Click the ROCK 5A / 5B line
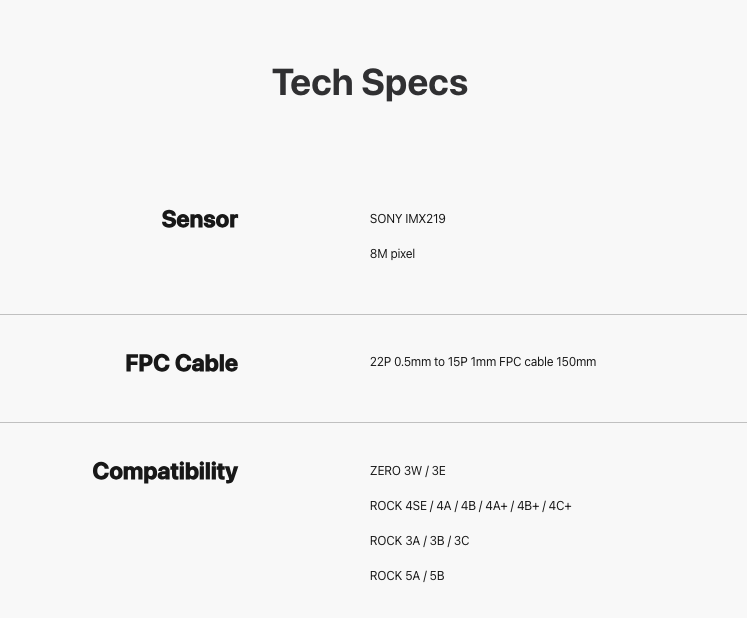The height and width of the screenshot is (618, 747). 406,576
